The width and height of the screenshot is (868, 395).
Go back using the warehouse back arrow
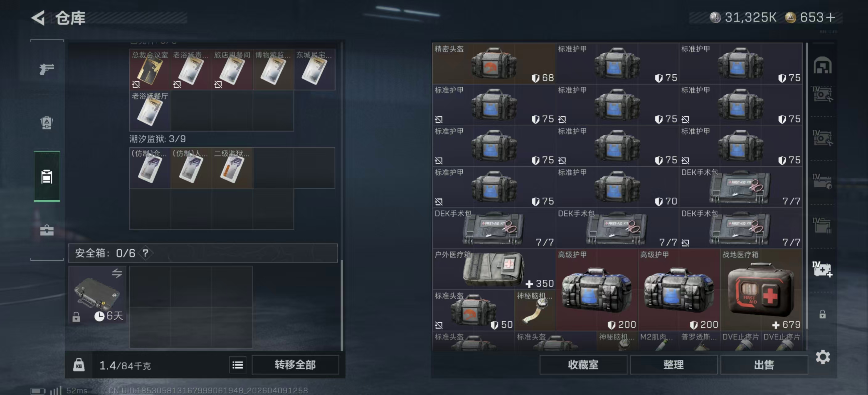(x=38, y=18)
